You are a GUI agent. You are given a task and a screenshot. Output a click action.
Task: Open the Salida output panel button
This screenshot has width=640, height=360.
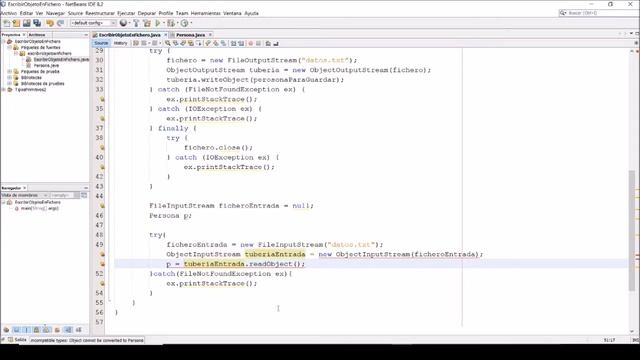[x=18, y=340]
